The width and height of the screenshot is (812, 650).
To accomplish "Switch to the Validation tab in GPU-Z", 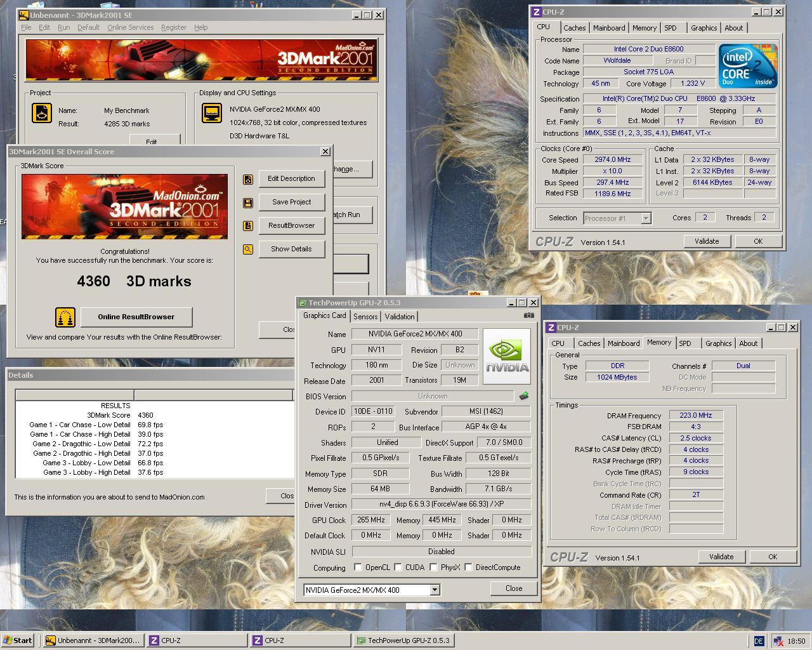I will pyautogui.click(x=400, y=317).
